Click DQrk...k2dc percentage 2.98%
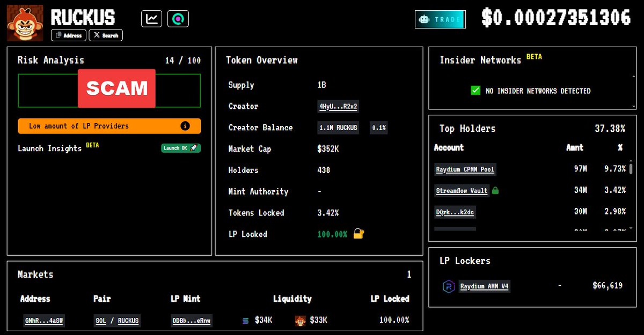The width and height of the screenshot is (644, 335). coord(614,212)
